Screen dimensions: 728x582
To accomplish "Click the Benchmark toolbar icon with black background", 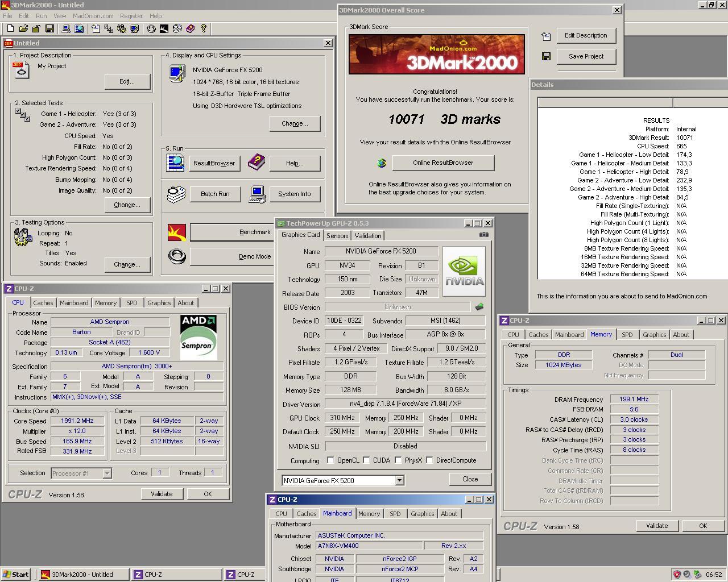I will (x=164, y=28).
